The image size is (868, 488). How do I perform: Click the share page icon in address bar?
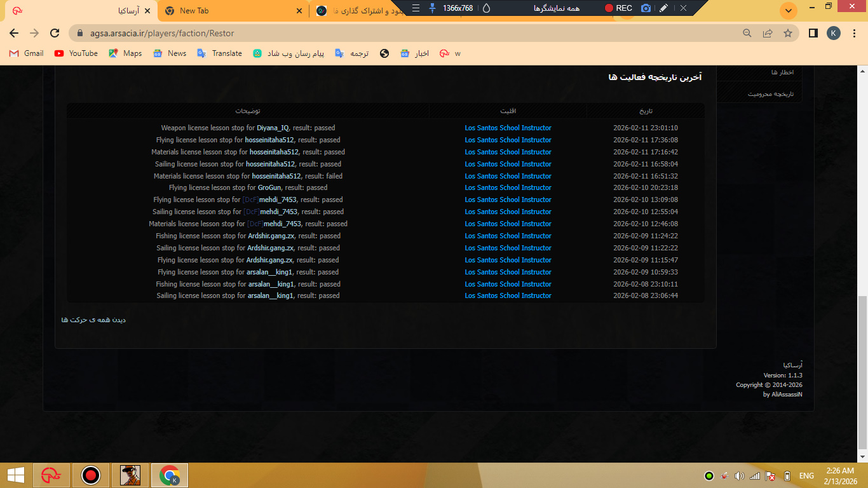point(768,33)
